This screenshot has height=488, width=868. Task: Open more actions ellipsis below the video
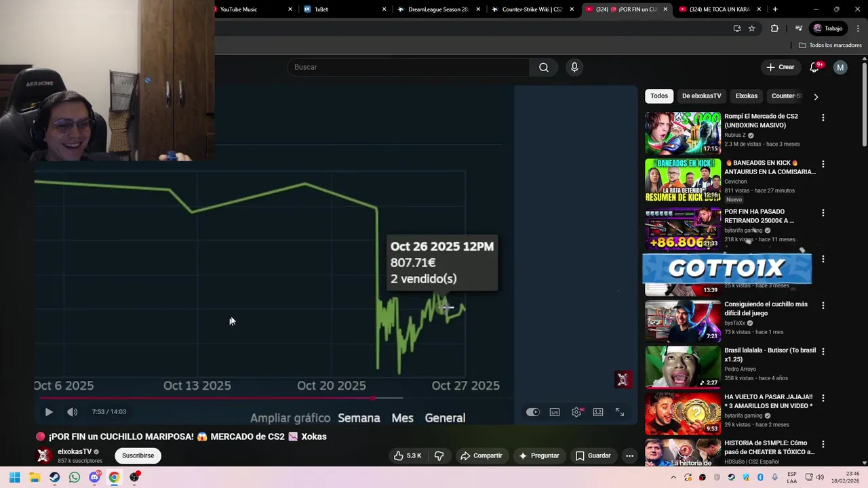[x=629, y=456]
